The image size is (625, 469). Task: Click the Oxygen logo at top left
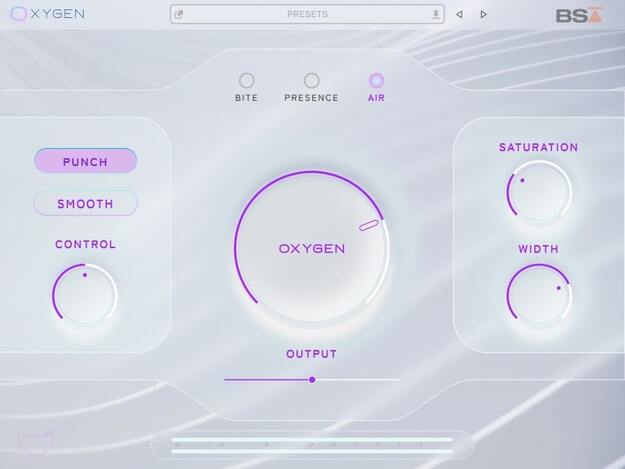(x=48, y=14)
